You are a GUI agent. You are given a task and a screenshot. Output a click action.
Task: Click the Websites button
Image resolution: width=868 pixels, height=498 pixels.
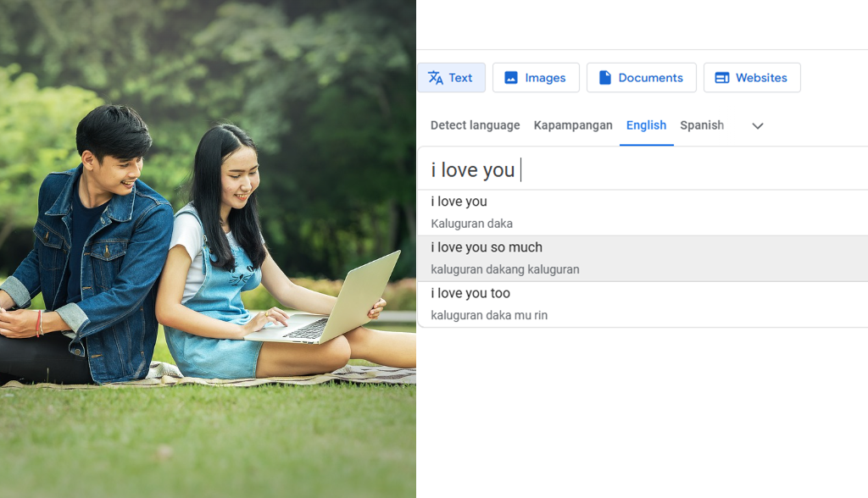point(751,77)
